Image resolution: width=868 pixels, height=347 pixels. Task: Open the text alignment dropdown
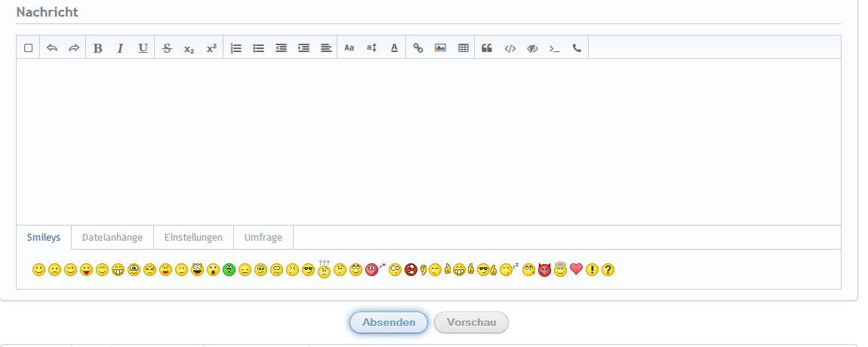[x=326, y=48]
